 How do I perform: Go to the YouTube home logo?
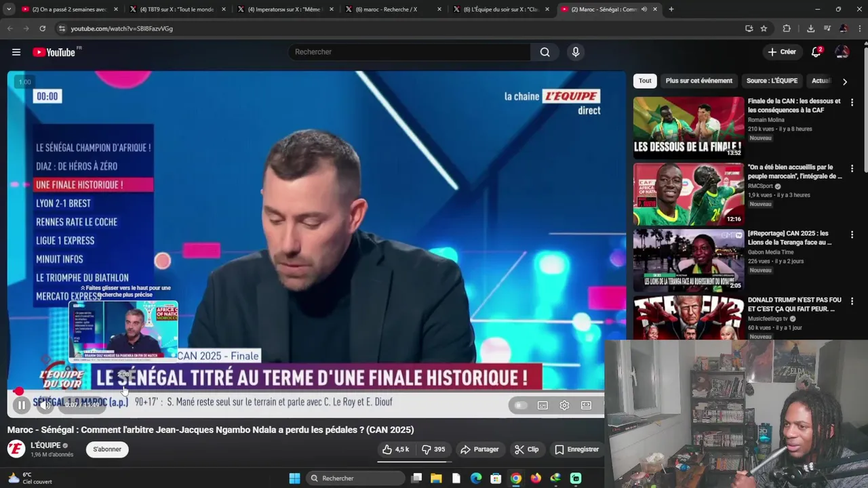click(54, 52)
